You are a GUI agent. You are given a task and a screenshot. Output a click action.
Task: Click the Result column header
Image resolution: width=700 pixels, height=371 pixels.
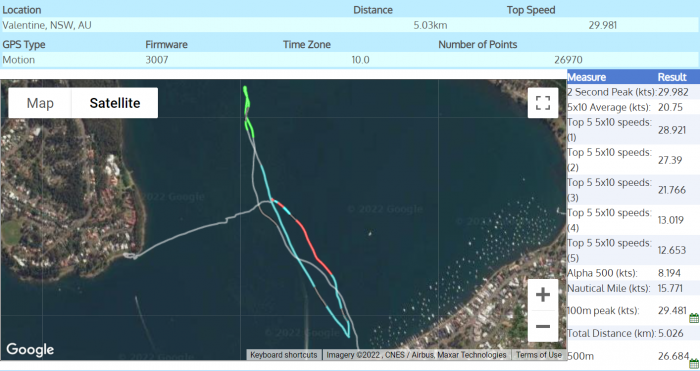point(671,77)
